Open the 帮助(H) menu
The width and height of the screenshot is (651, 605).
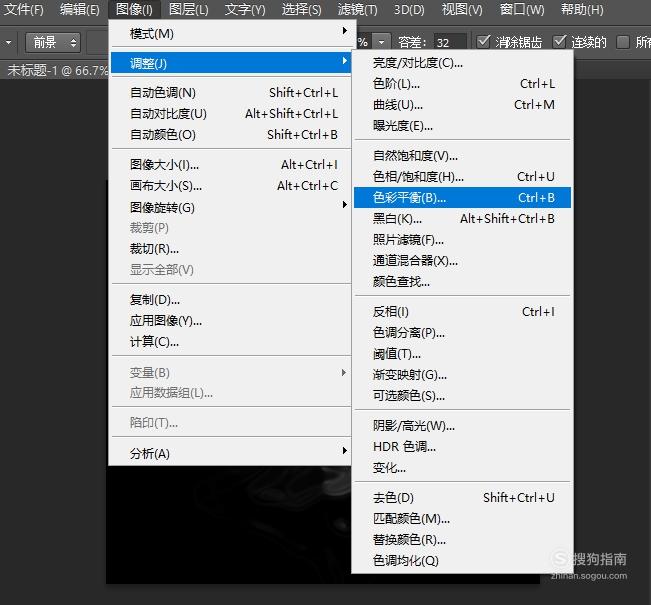tap(582, 9)
